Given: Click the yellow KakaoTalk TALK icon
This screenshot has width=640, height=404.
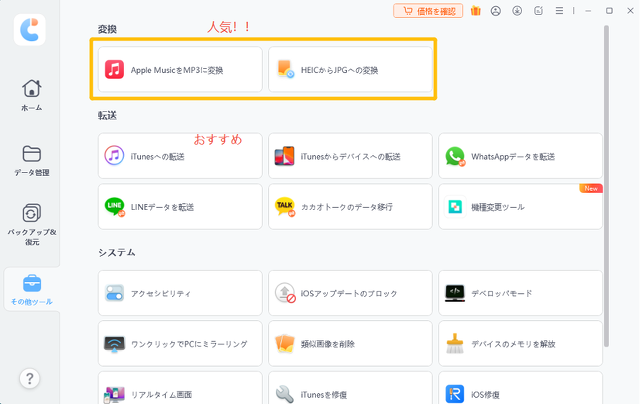Looking at the screenshot, I should [284, 206].
